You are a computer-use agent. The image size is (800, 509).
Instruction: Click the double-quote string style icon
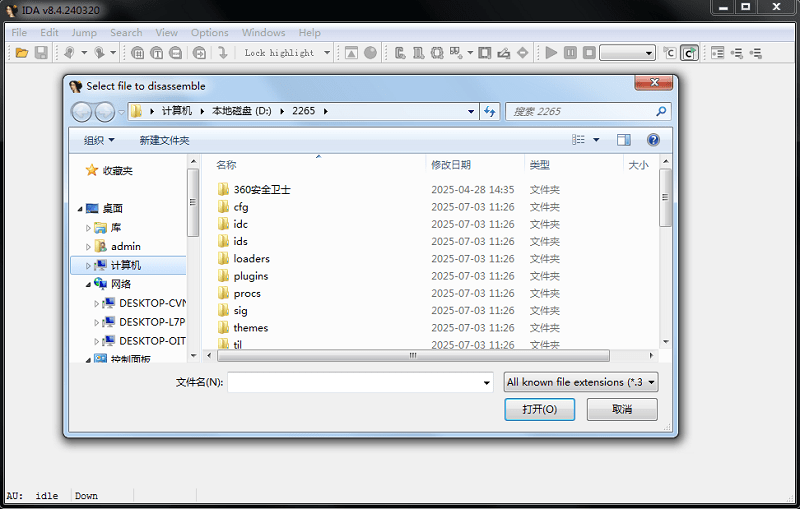pyautogui.click(x=456, y=53)
